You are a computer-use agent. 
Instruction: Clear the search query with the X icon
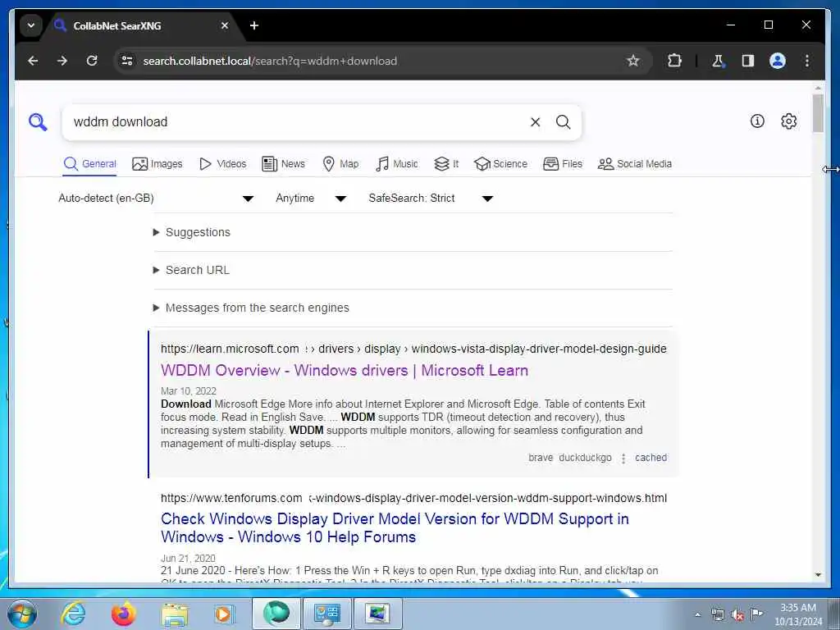click(x=535, y=122)
